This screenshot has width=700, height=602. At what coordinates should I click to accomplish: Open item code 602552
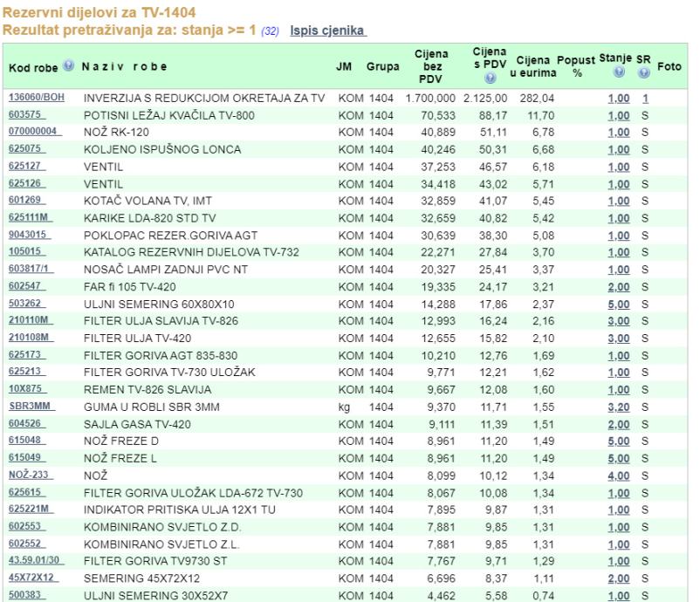coord(26,544)
